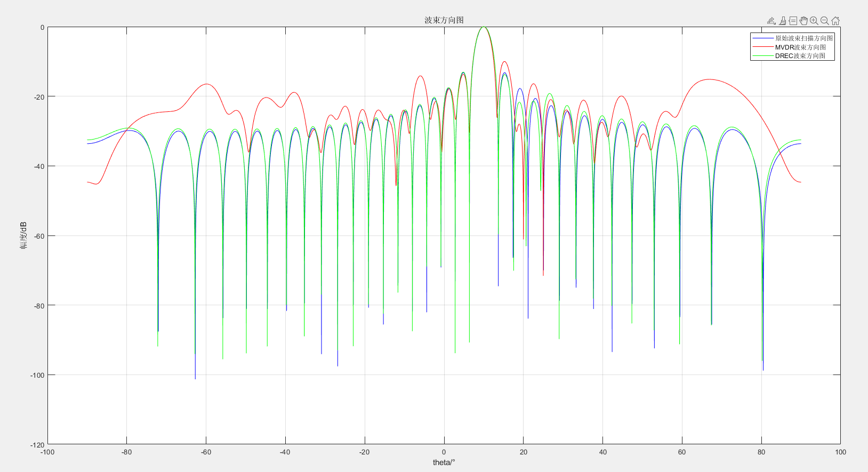Click y-axis tick label -40
Viewport: 868px width, 472px height.
tap(39, 166)
